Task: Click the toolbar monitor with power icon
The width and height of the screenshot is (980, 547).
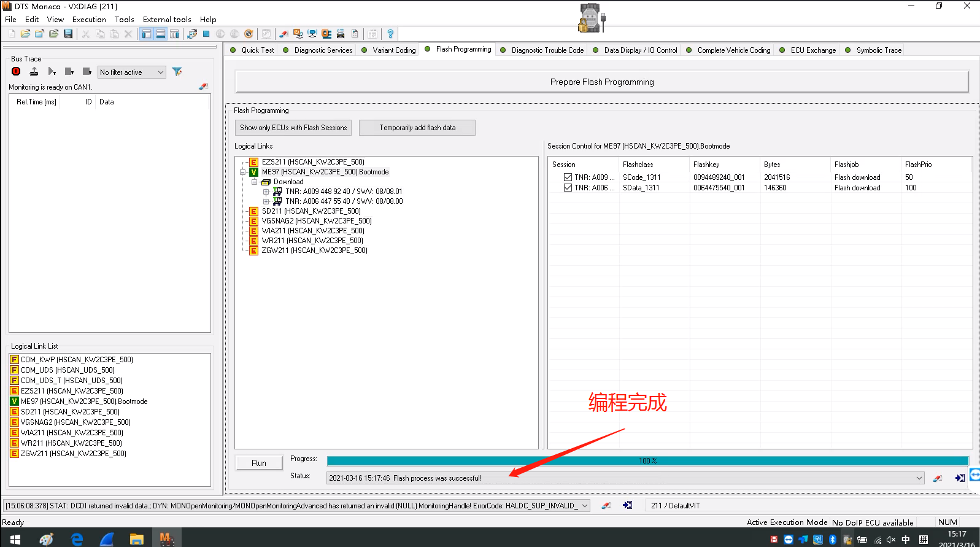Action: point(298,34)
